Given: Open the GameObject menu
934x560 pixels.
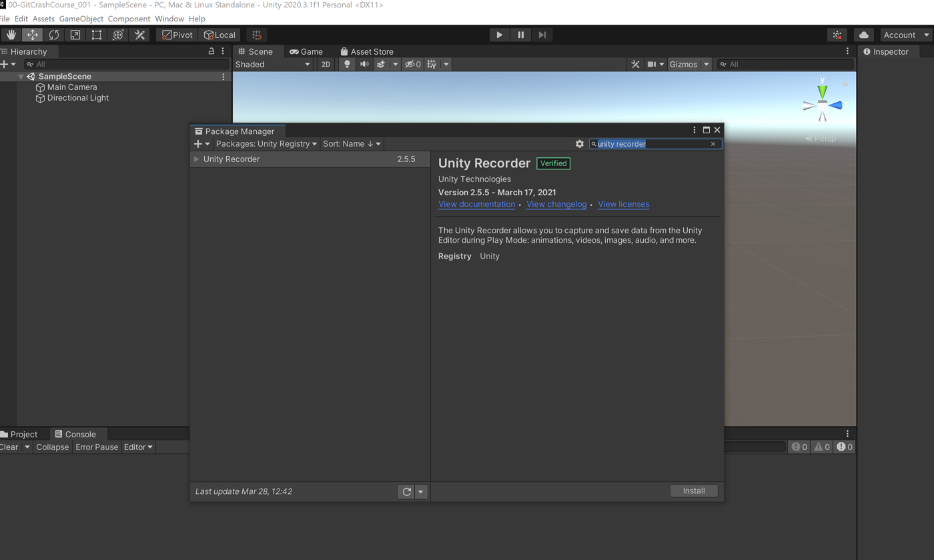Looking at the screenshot, I should click(81, 19).
